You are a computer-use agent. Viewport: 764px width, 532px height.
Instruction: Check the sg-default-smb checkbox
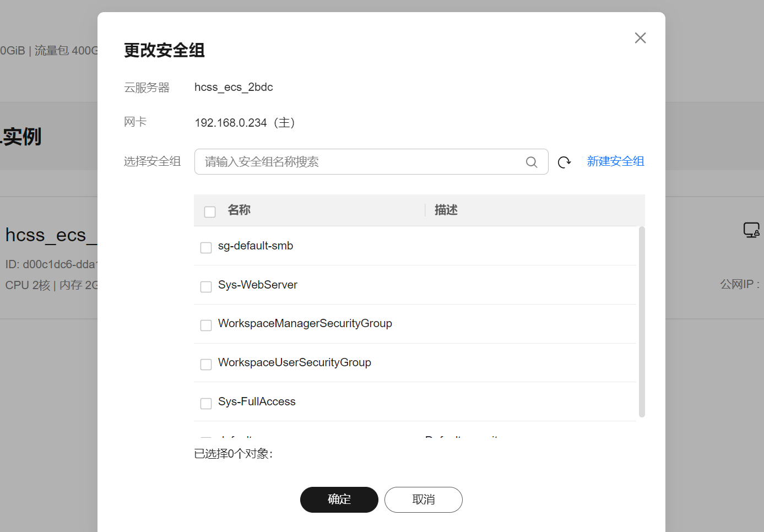(206, 248)
